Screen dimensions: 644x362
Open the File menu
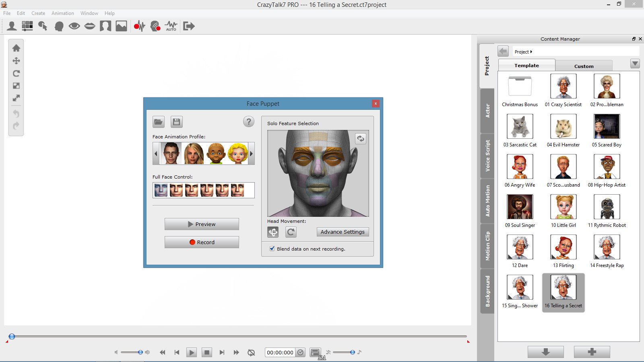coord(7,13)
